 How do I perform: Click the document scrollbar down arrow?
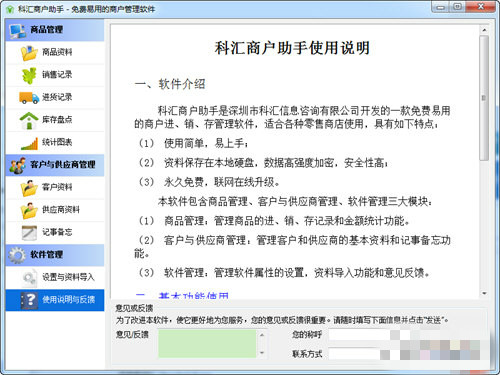pos(484,293)
